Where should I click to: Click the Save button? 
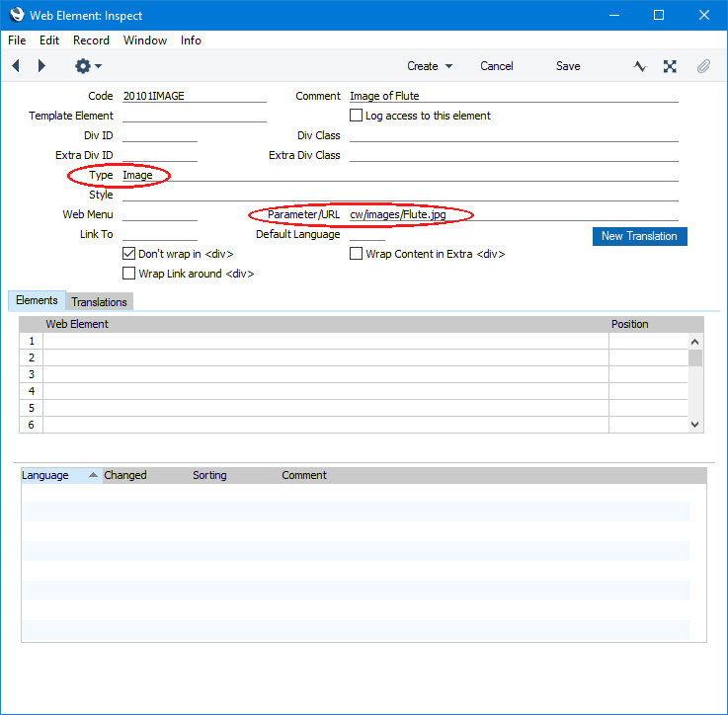[x=568, y=66]
